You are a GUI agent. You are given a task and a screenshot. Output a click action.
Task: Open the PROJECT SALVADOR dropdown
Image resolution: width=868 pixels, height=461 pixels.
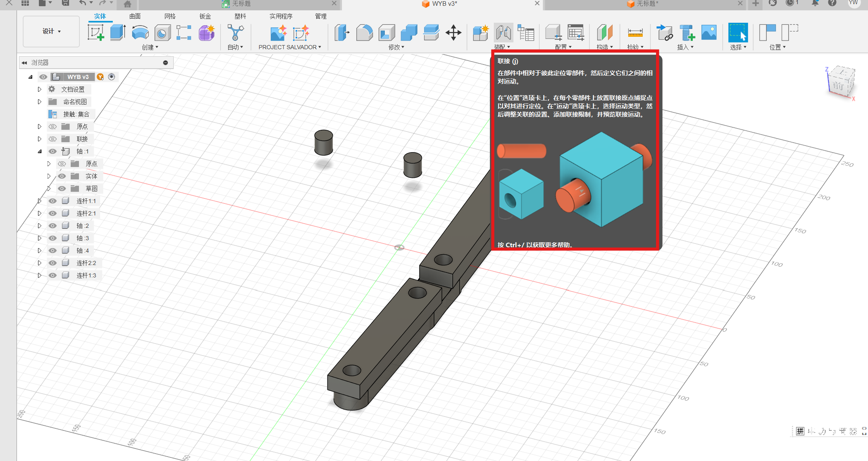pyautogui.click(x=290, y=47)
